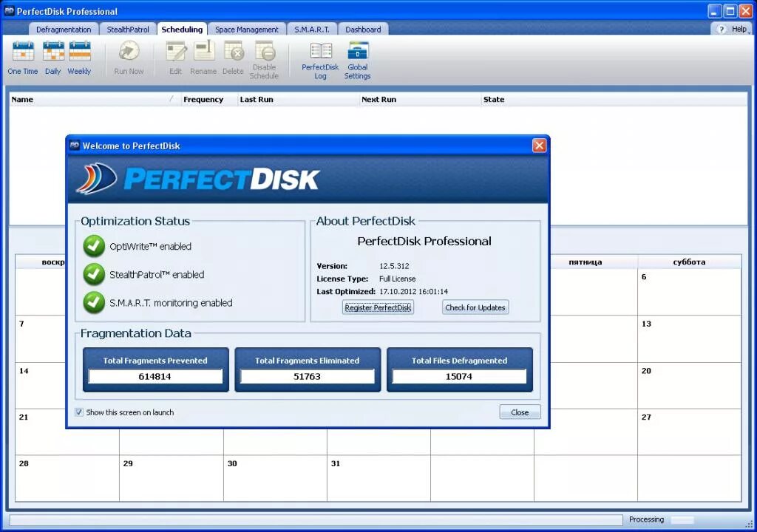Create a One Time schedule

tap(23, 58)
